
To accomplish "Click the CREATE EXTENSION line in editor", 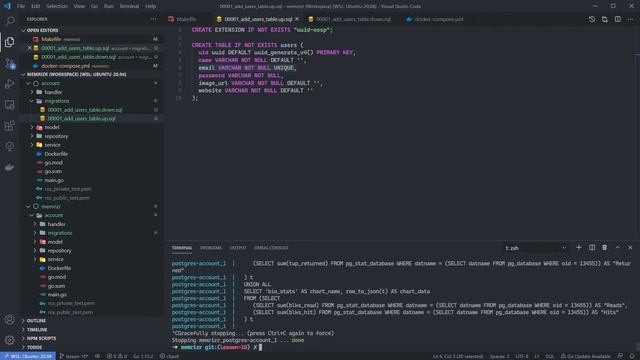I will [x=262, y=30].
